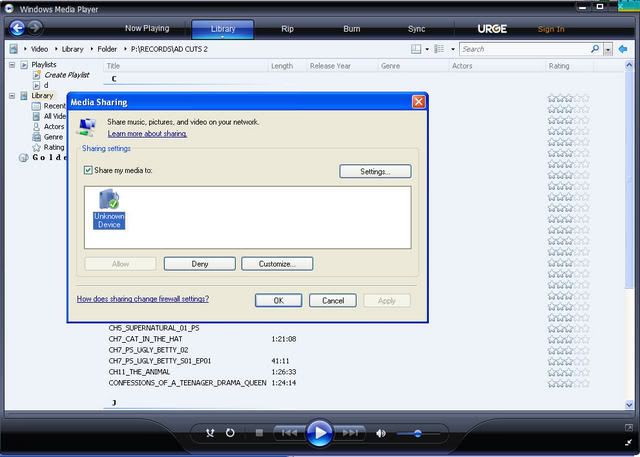Open the Sync tab
This screenshot has width=640, height=457.
click(x=416, y=29)
